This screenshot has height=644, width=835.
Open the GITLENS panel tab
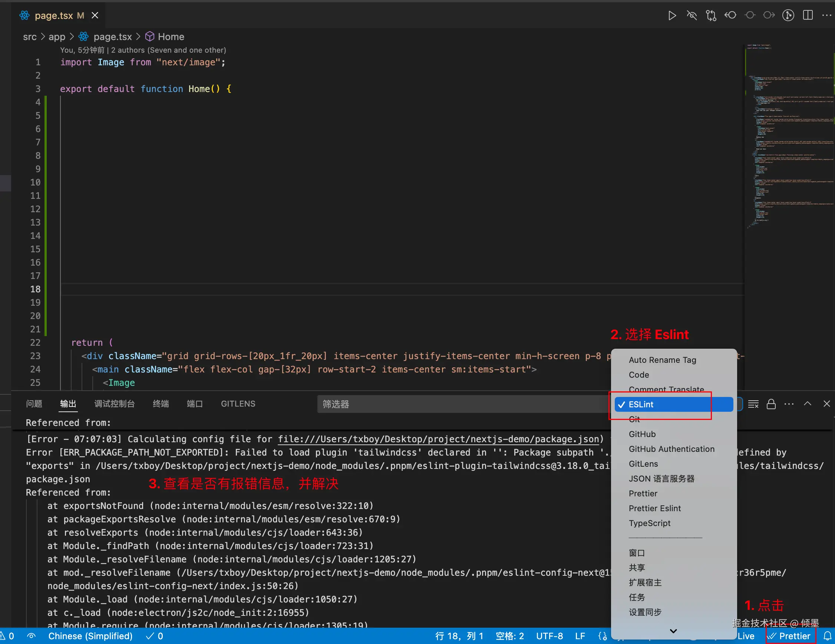pos(238,404)
